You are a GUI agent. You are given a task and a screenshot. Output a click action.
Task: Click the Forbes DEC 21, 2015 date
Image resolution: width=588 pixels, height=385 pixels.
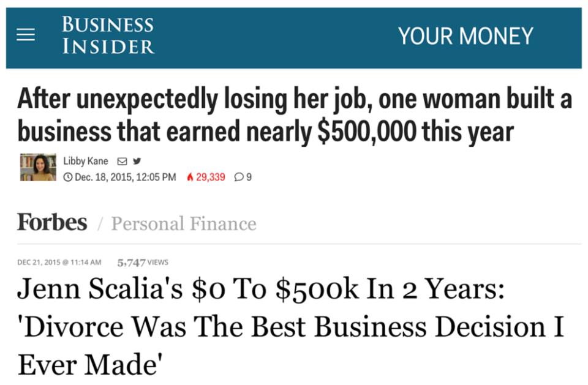click(59, 263)
